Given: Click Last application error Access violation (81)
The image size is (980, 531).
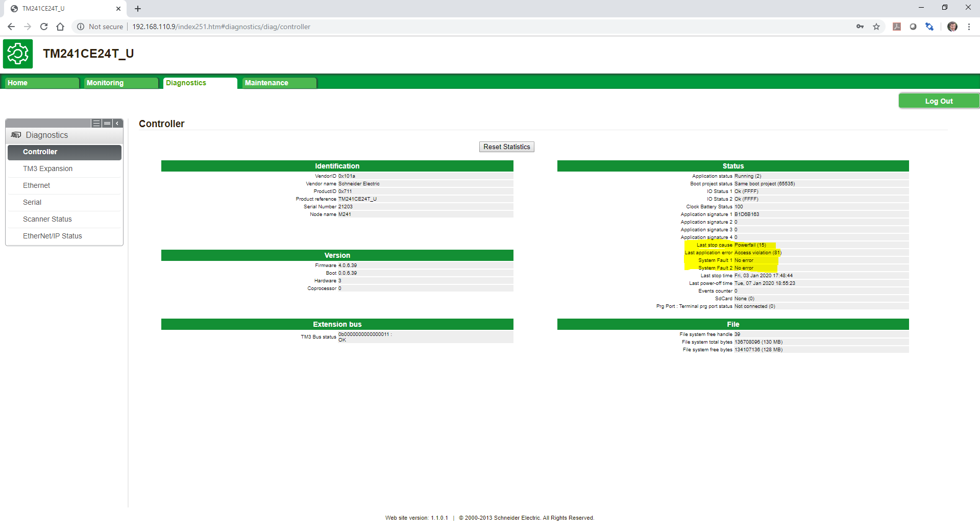Looking at the screenshot, I should [758, 253].
